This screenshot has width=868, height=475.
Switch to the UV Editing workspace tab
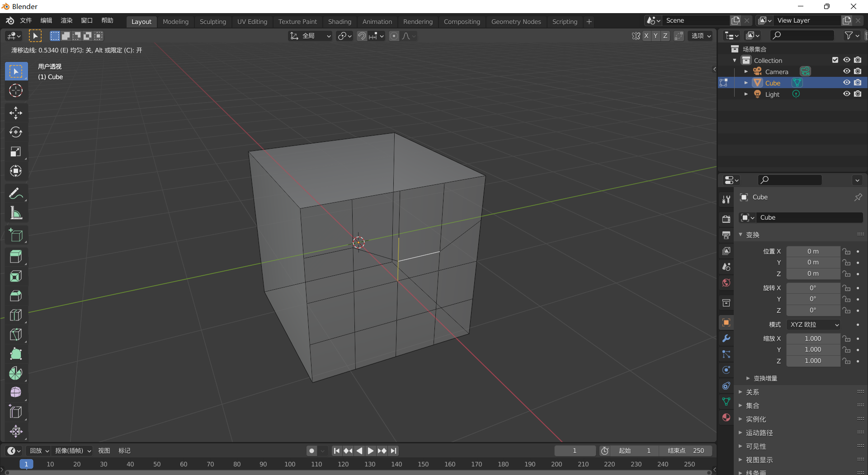point(252,22)
